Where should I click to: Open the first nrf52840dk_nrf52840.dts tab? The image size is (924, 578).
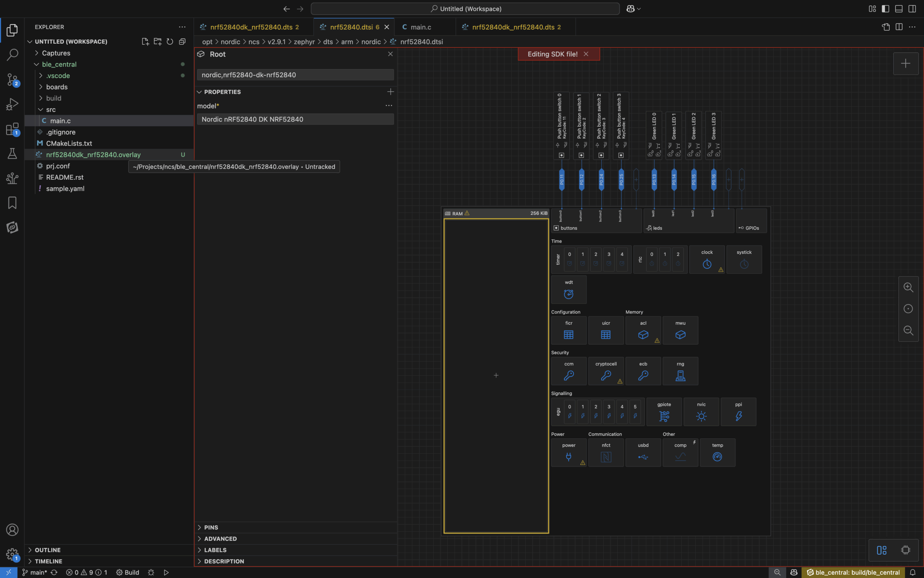251,27
